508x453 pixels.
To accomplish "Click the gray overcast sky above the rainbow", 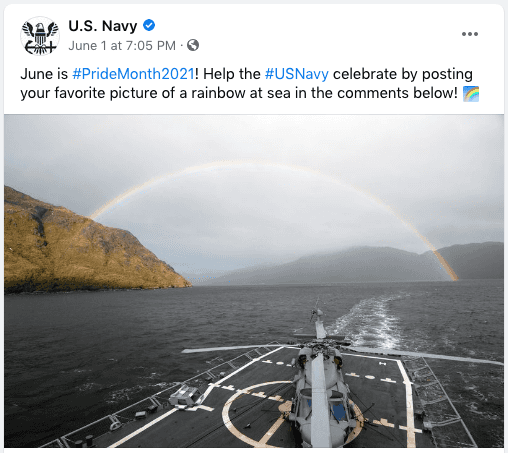I will point(253,137).
